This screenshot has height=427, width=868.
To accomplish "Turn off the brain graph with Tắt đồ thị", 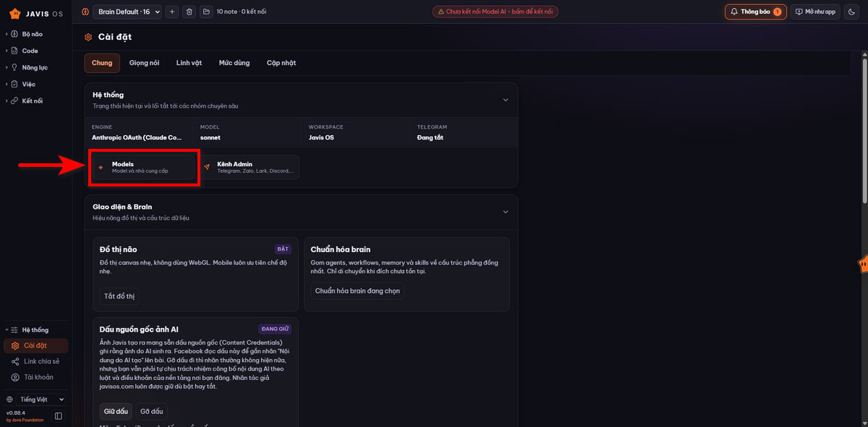I will click(120, 296).
